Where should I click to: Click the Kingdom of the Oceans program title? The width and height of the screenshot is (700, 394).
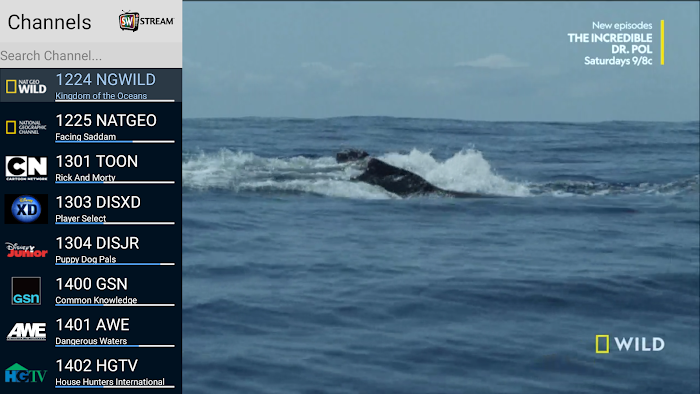(101, 95)
